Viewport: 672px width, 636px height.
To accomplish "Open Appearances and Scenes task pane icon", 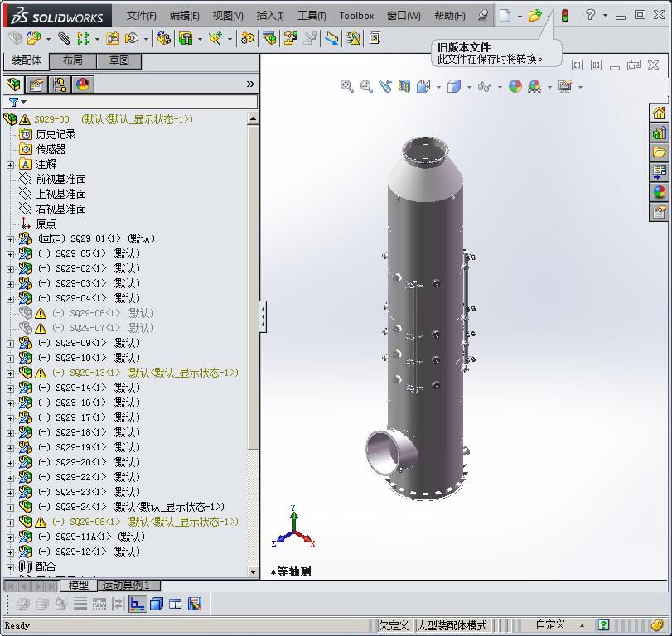I will coord(659,192).
